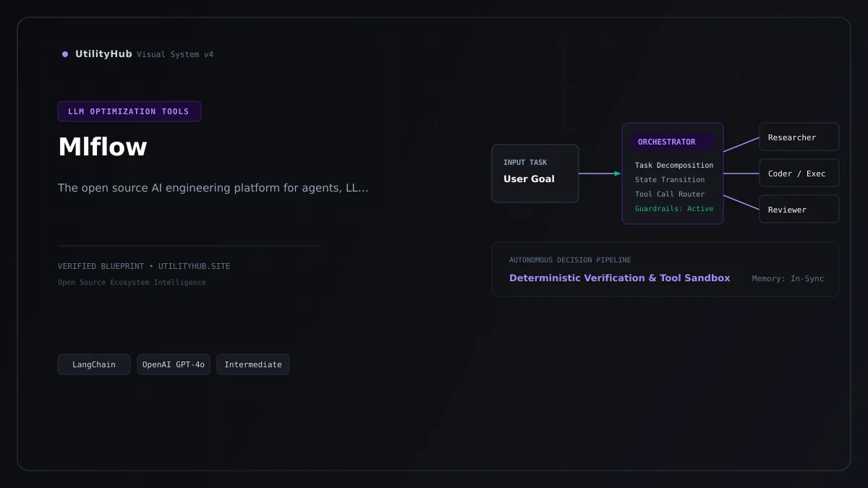Select the Intermediate tag
868x488 pixels.
click(x=253, y=364)
